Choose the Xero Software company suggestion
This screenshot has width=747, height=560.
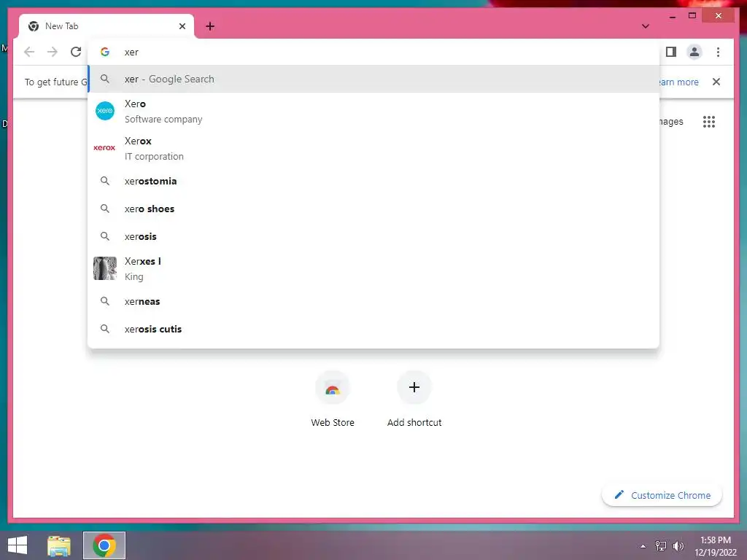click(x=373, y=111)
